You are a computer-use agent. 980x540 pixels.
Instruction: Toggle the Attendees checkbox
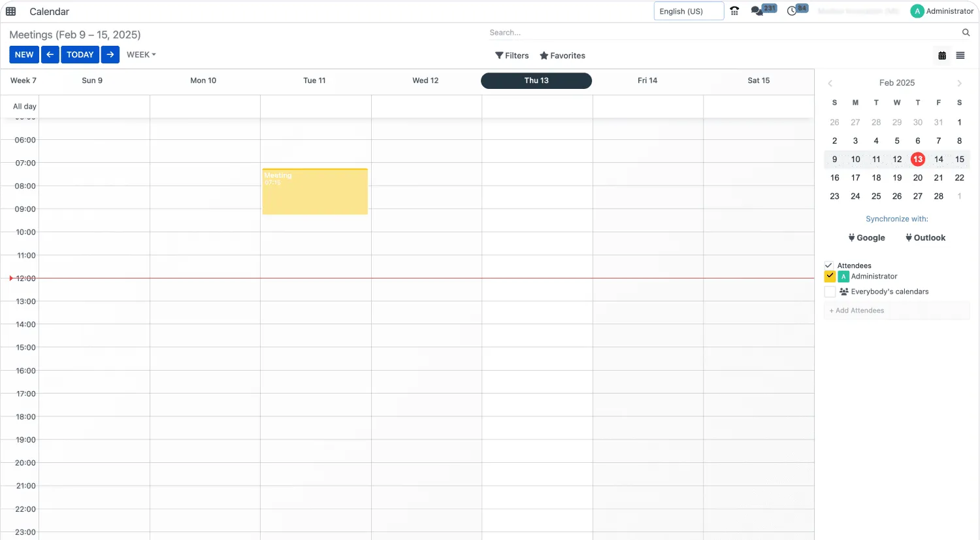pyautogui.click(x=829, y=265)
